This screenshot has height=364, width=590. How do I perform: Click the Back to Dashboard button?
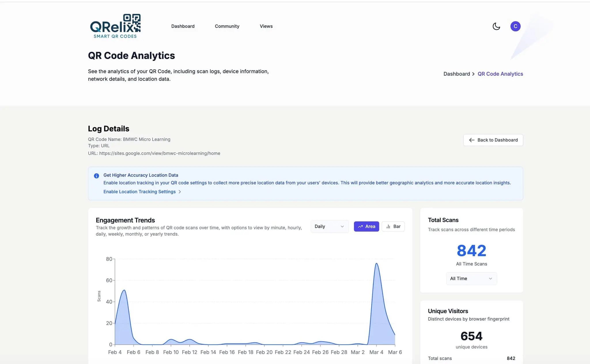[493, 140]
